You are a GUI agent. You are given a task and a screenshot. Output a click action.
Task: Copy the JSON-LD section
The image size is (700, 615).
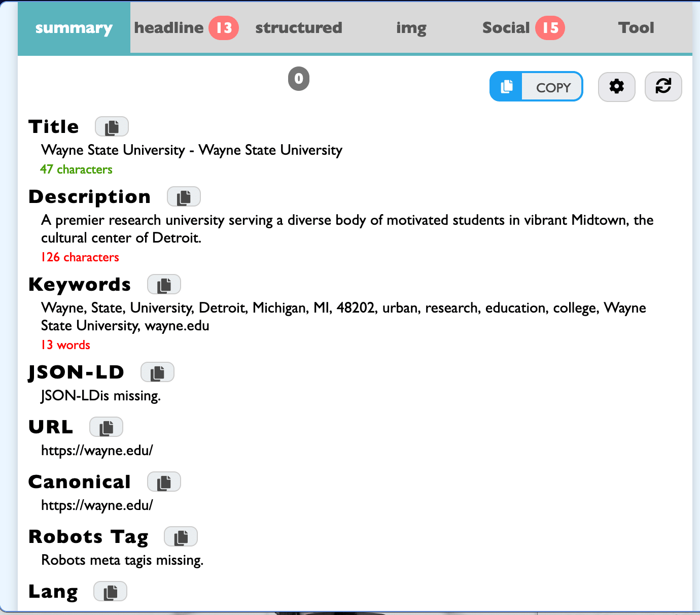tap(157, 372)
